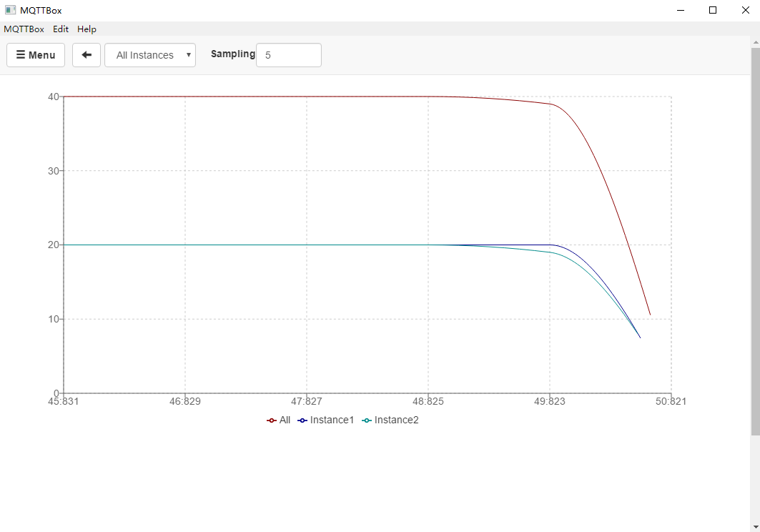Screen dimensions: 760x532
Task: Maximize the MQTTBox window
Action: coord(713,10)
